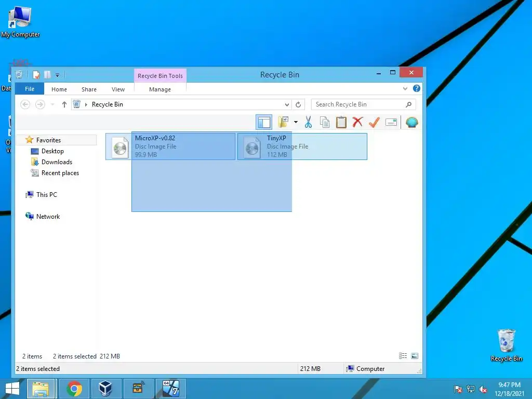532x399 pixels.
Task: Select the MicroXP-v0.82 disc image file
Action: [x=170, y=146]
